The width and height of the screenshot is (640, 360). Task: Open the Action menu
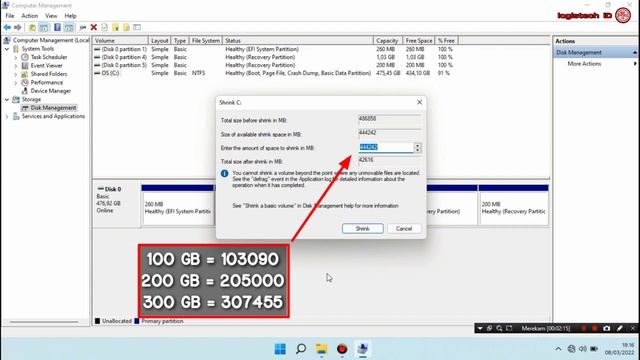coord(30,16)
